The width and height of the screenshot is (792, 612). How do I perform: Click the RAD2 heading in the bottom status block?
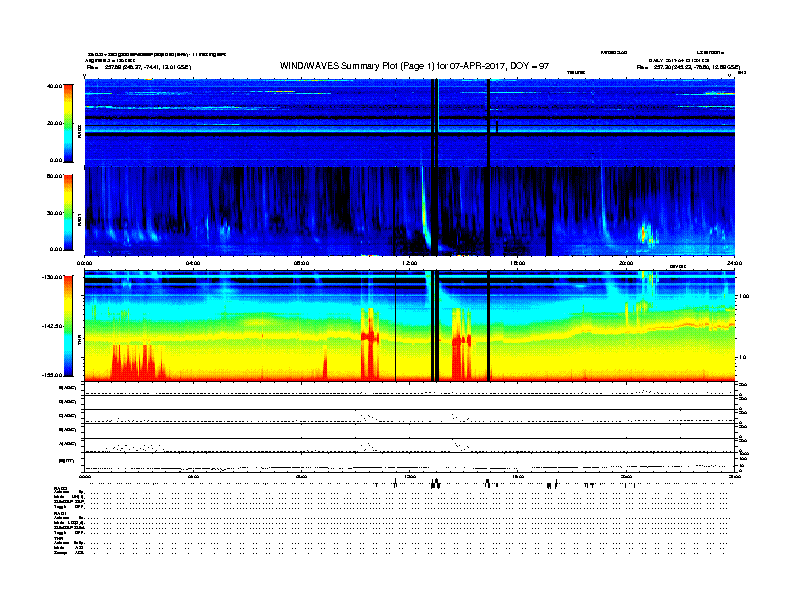tap(60, 489)
